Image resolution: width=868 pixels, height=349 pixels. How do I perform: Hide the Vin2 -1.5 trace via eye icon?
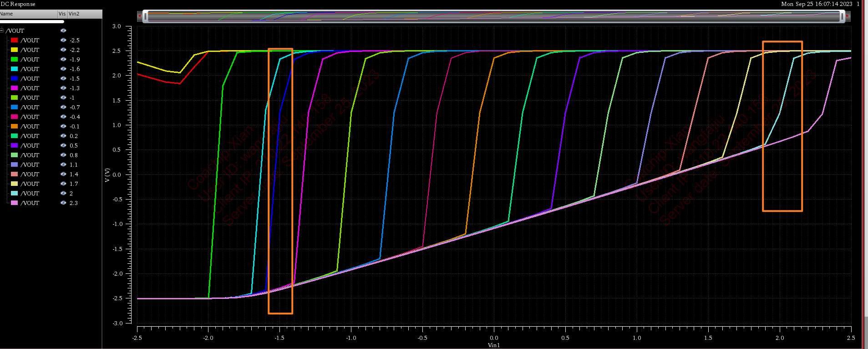63,78
